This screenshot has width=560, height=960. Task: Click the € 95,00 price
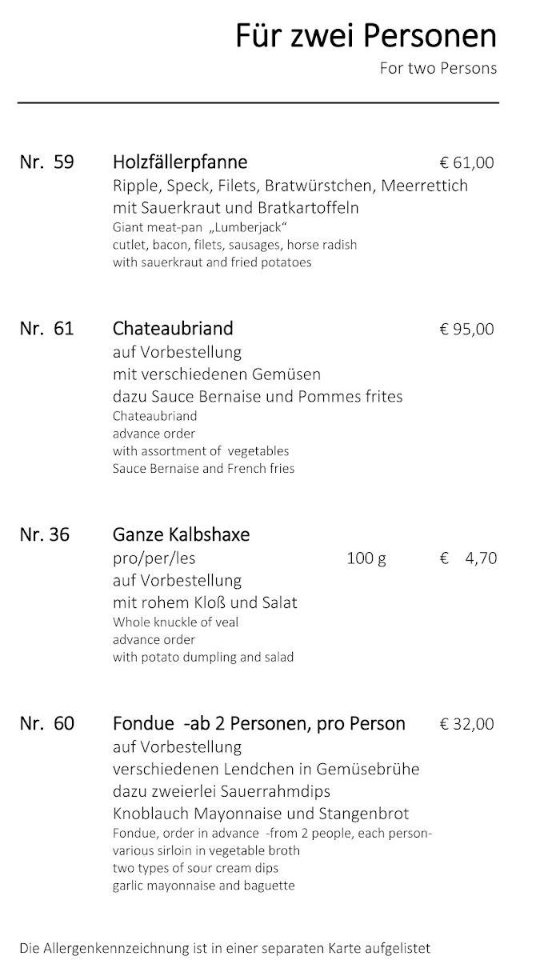point(467,329)
